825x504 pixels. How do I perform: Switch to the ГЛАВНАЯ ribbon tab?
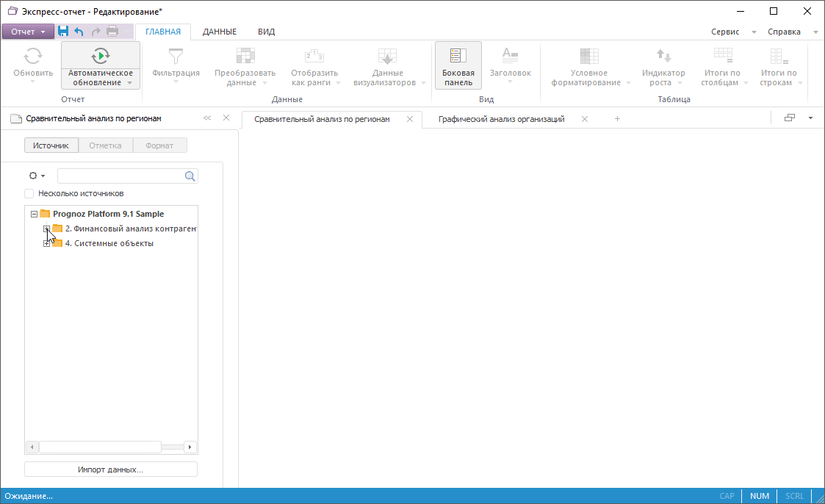(163, 32)
